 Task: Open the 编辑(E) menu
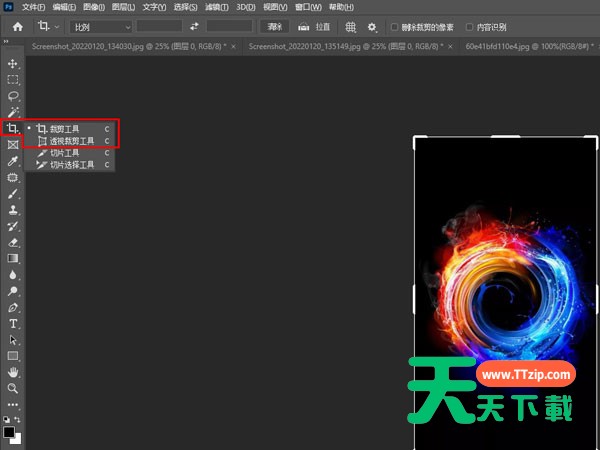[64, 7]
